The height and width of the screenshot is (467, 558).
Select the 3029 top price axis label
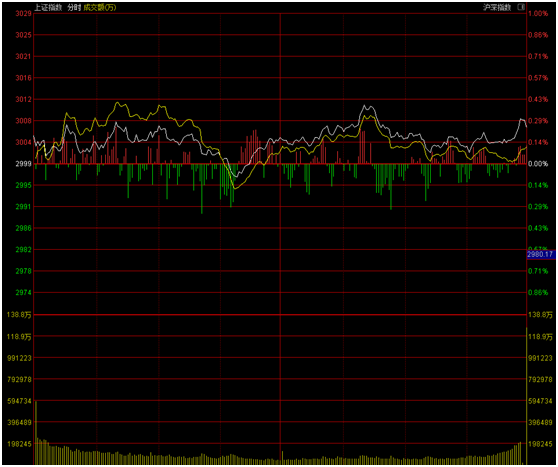point(23,14)
